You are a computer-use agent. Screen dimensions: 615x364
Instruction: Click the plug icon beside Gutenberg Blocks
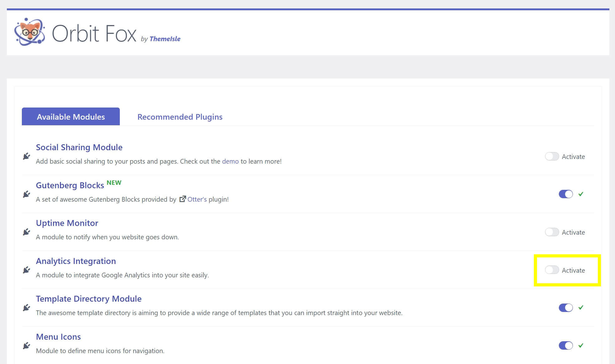[x=27, y=194]
